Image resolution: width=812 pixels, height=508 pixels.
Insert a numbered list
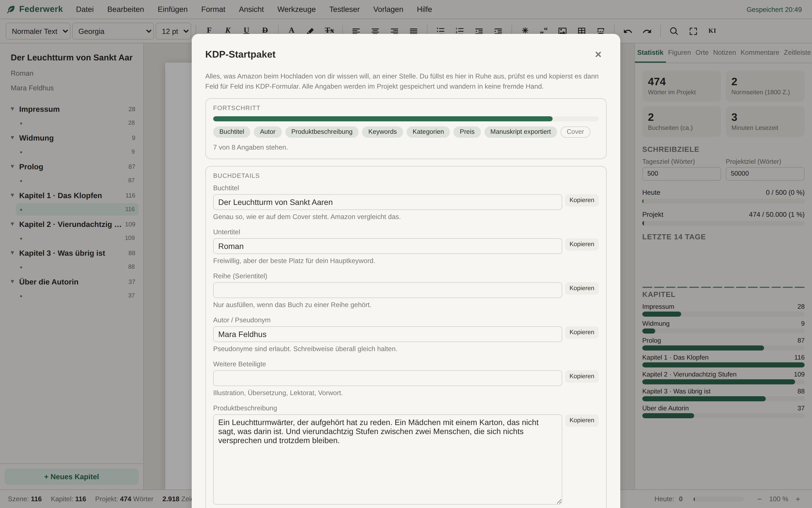click(460, 31)
